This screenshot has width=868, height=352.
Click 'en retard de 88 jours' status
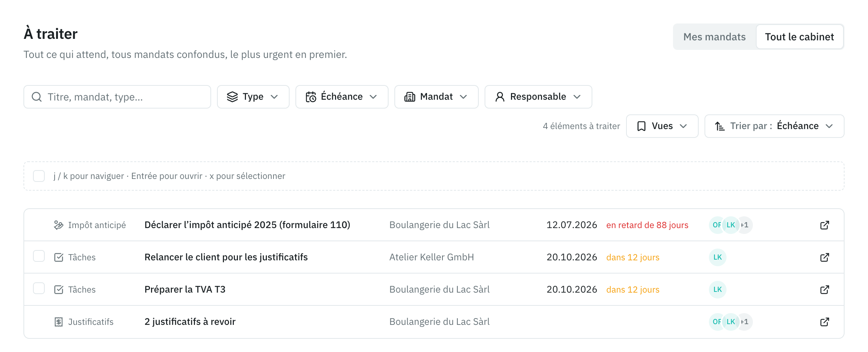coord(647,225)
